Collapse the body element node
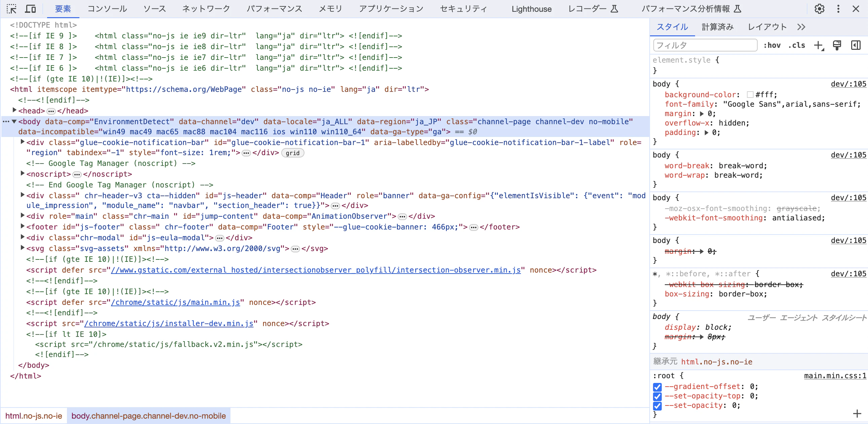This screenshot has height=424, width=868. (x=14, y=122)
